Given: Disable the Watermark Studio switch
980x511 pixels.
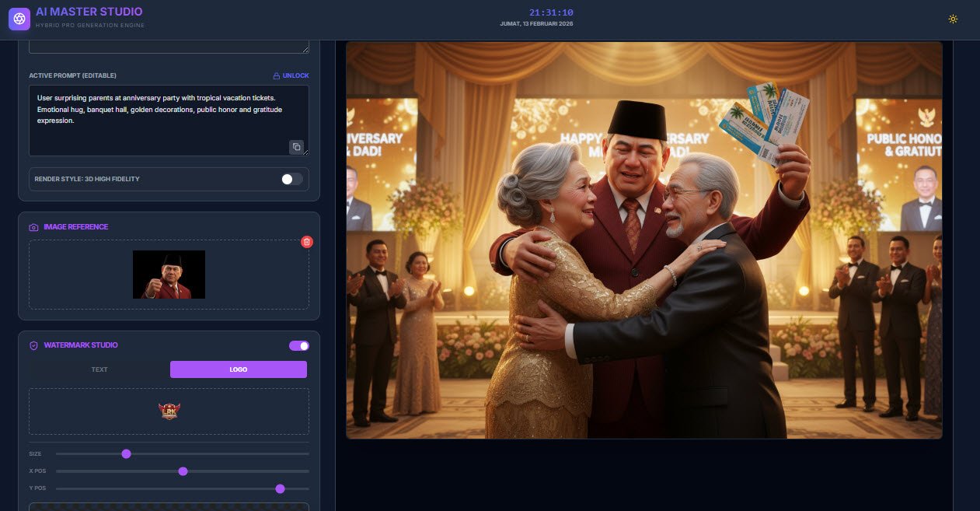Looking at the screenshot, I should coord(299,345).
